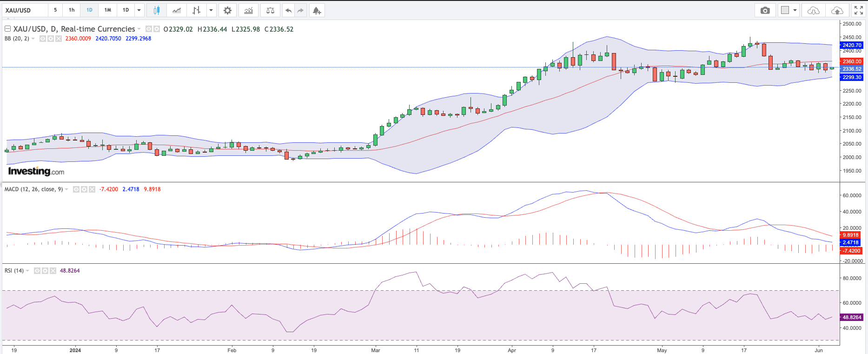
Task: Click the BB legend value 2360.0009
Action: pos(78,39)
